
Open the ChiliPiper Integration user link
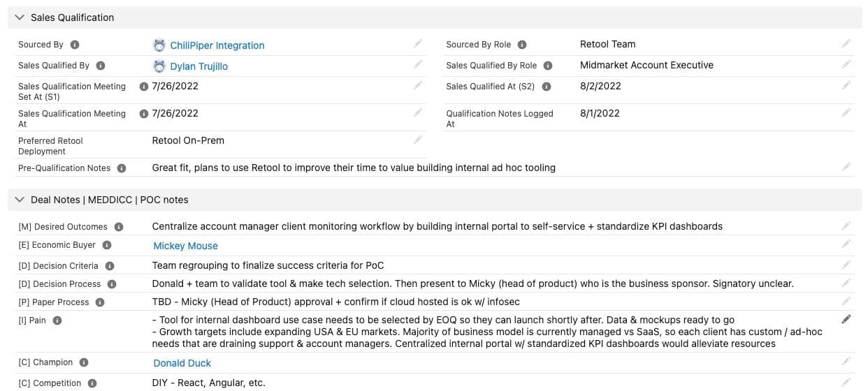217,45
